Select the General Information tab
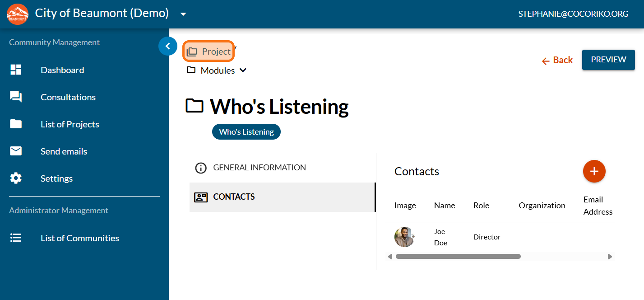 (x=259, y=168)
